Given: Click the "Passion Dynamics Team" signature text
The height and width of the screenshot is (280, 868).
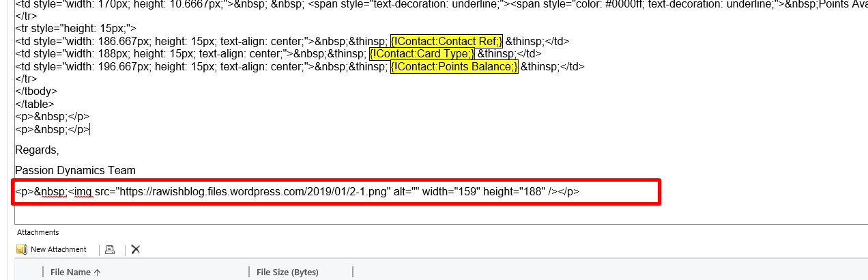Looking at the screenshot, I should pyautogui.click(x=75, y=170).
